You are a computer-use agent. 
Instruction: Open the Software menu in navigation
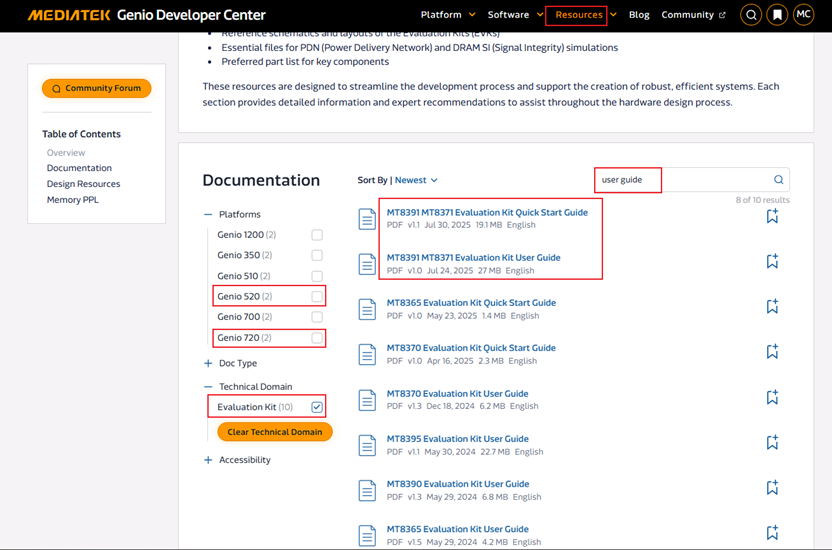(x=513, y=15)
